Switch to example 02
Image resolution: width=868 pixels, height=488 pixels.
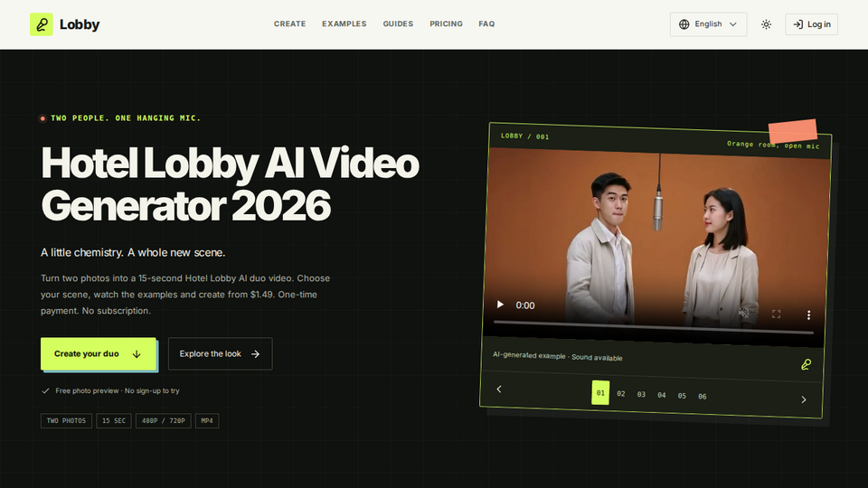620,394
